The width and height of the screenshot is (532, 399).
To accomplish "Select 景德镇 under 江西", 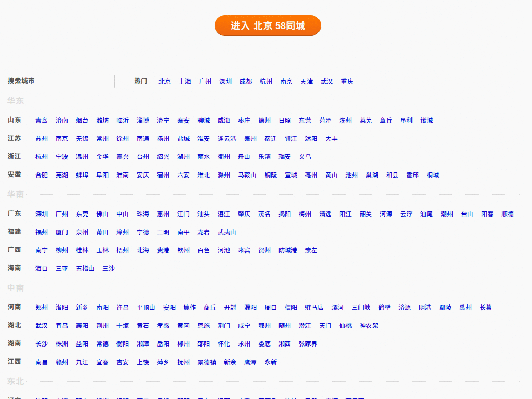I will [x=207, y=362].
